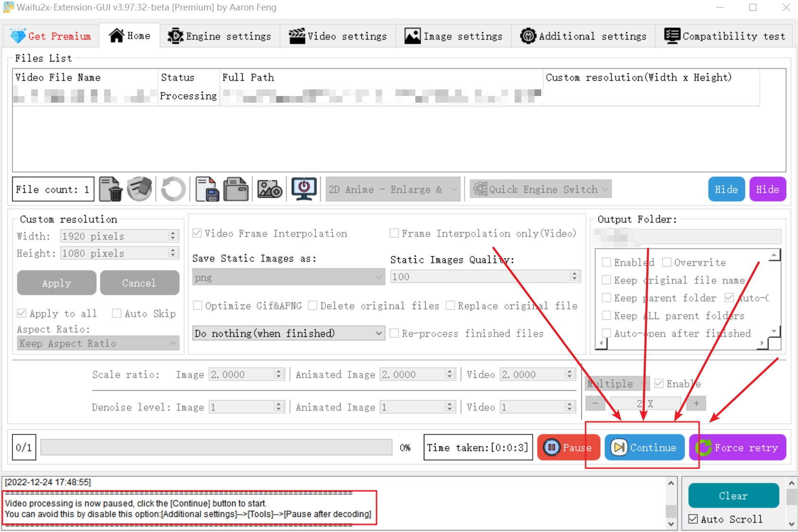The image size is (798, 532).
Task: Click the File count: 1 label
Action: (53, 189)
